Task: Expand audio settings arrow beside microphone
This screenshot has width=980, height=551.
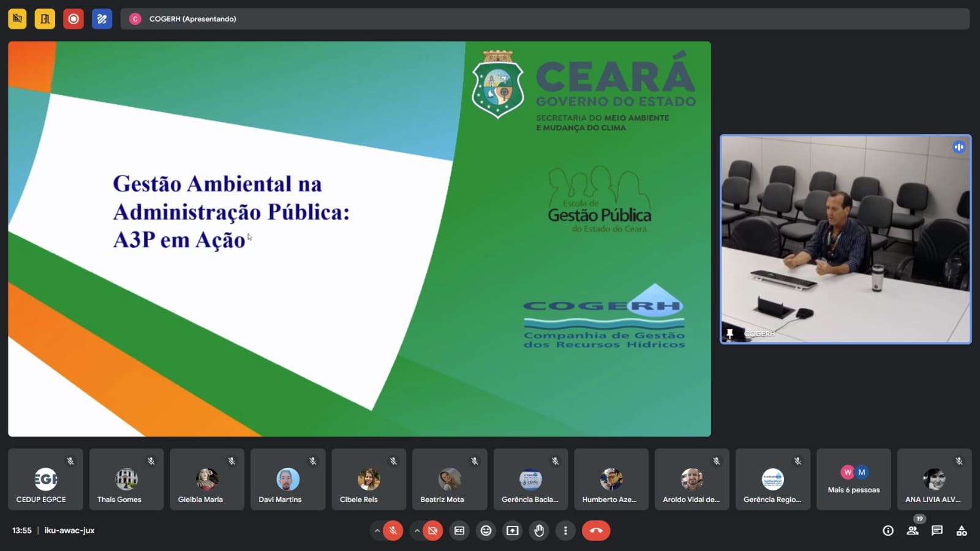Action: (377, 531)
